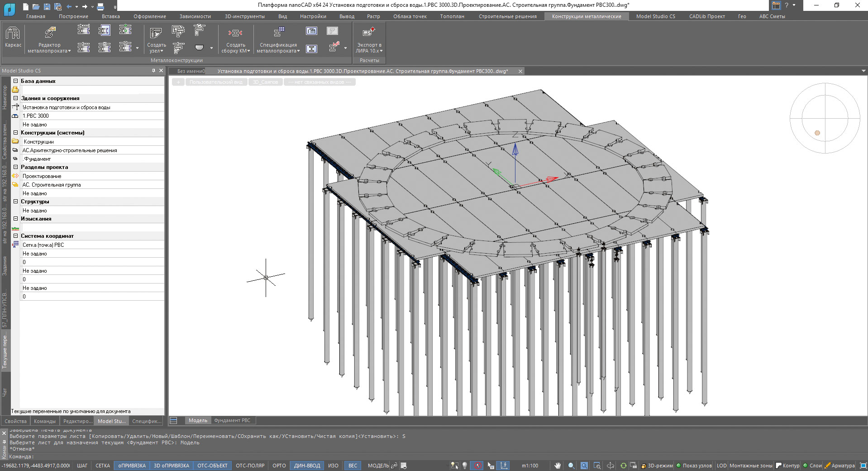Click the pan hand icon in status bar
868x471 pixels.
click(558, 466)
